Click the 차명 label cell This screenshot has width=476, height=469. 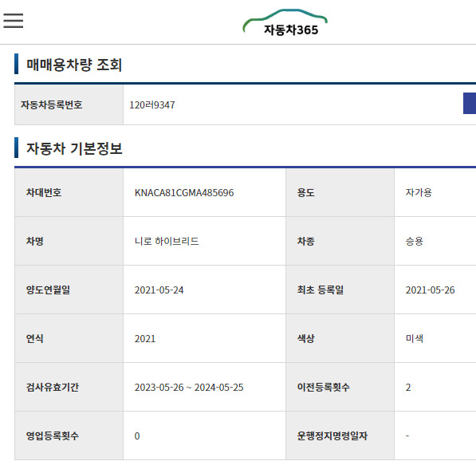[x=69, y=241]
